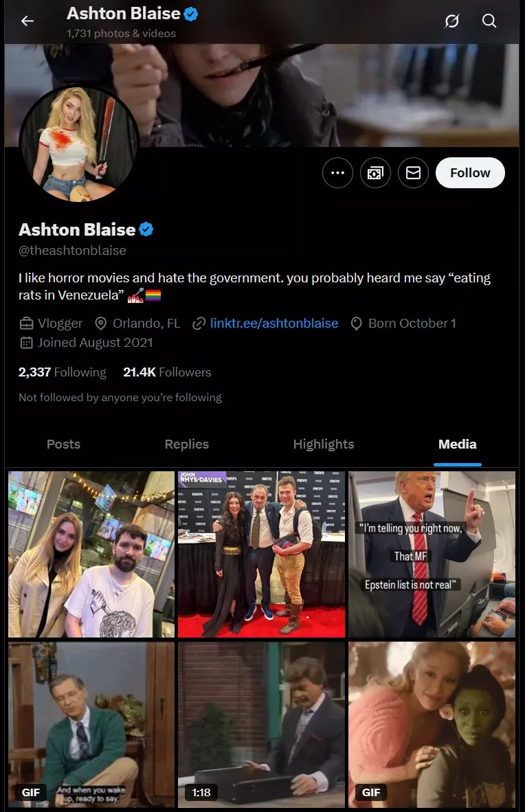Go back using the arrow icon
525x812 pixels.
(x=27, y=21)
